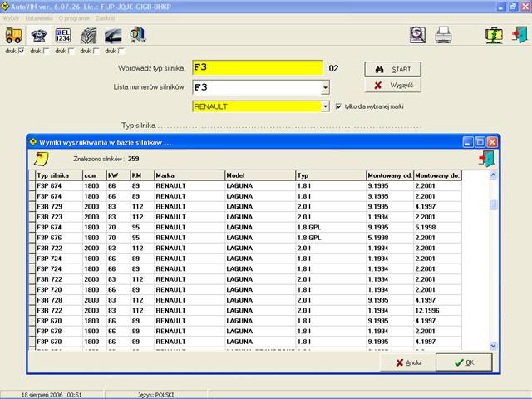This screenshot has width=532, height=399.
Task: Click the ccm column header
Action: (x=94, y=175)
